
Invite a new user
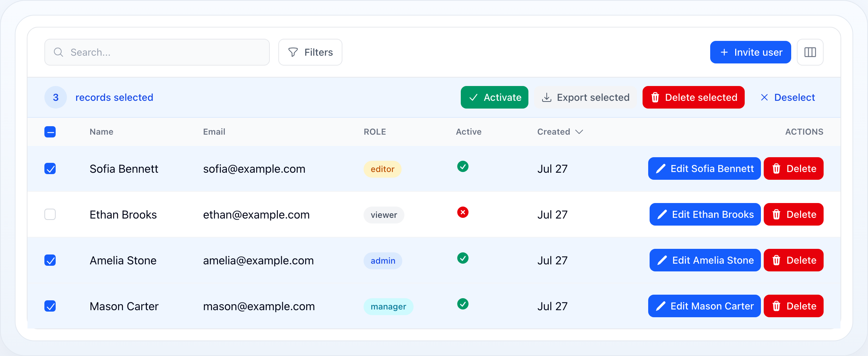750,52
